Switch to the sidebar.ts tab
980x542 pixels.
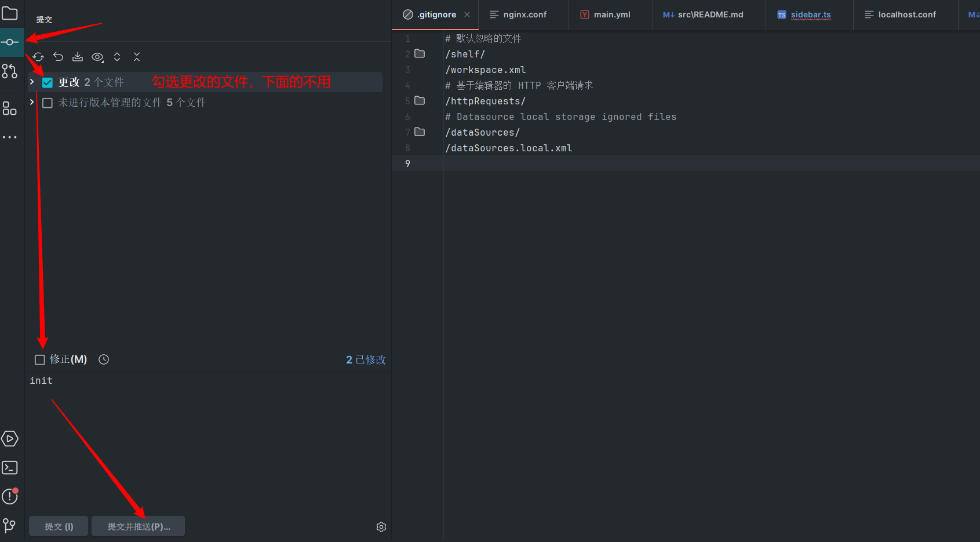810,14
